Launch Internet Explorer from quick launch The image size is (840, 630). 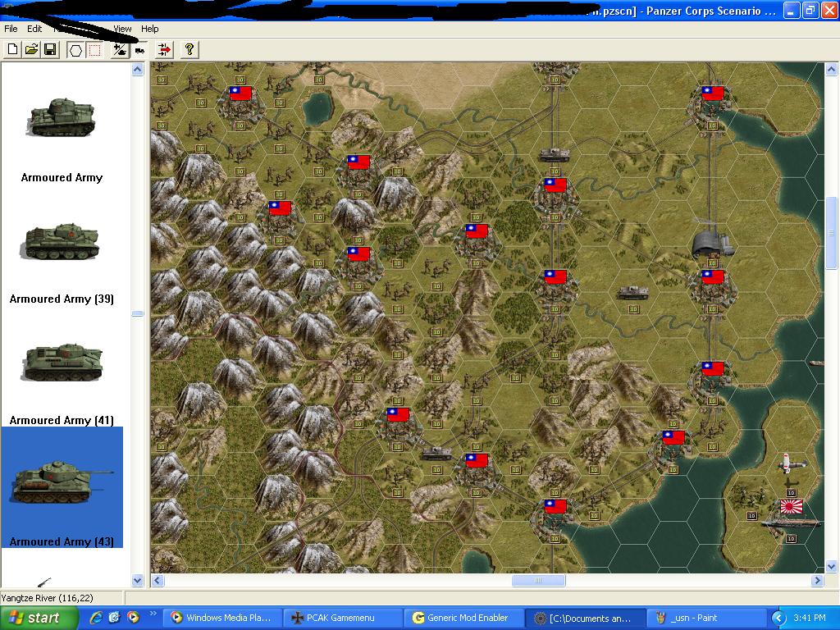[97, 618]
